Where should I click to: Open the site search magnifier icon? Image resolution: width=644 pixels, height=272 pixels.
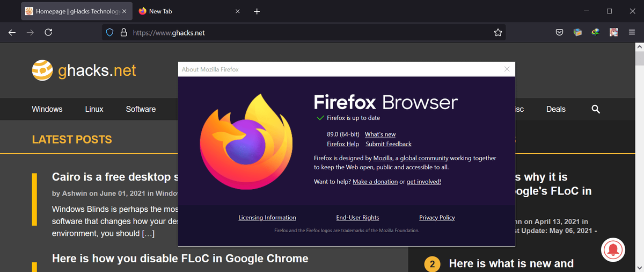(x=595, y=109)
